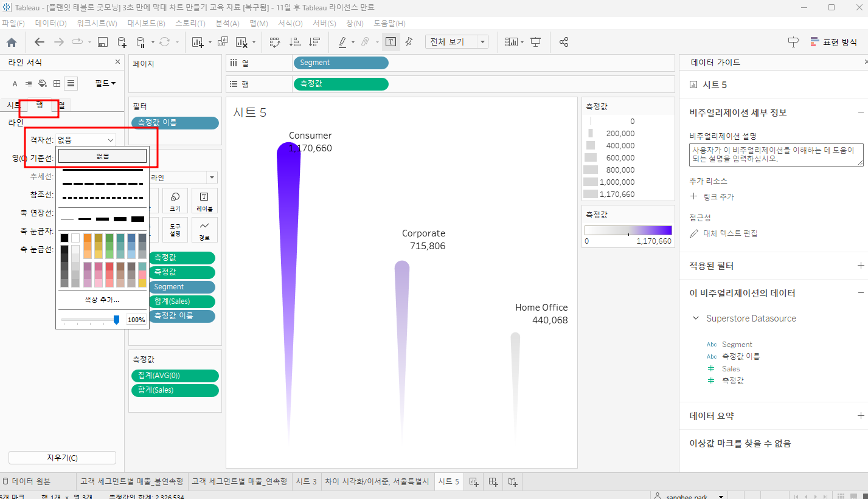Open the 레이블 label marks card button
Screen dimensions: 868x499
tap(204, 201)
